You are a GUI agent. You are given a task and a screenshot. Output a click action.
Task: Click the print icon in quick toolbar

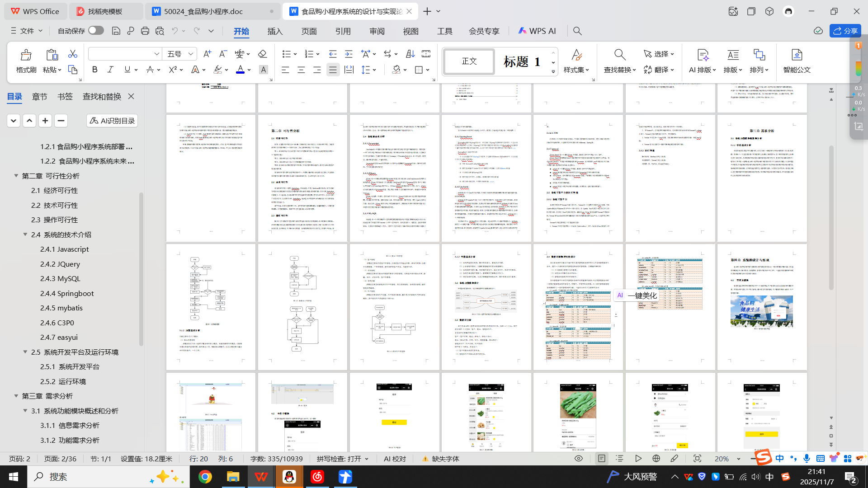[x=145, y=31]
